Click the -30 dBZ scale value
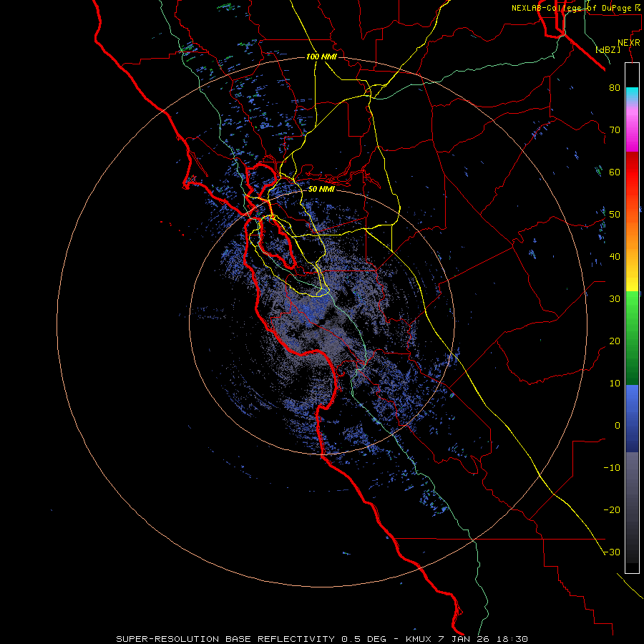This screenshot has width=644, height=644. pos(612,552)
